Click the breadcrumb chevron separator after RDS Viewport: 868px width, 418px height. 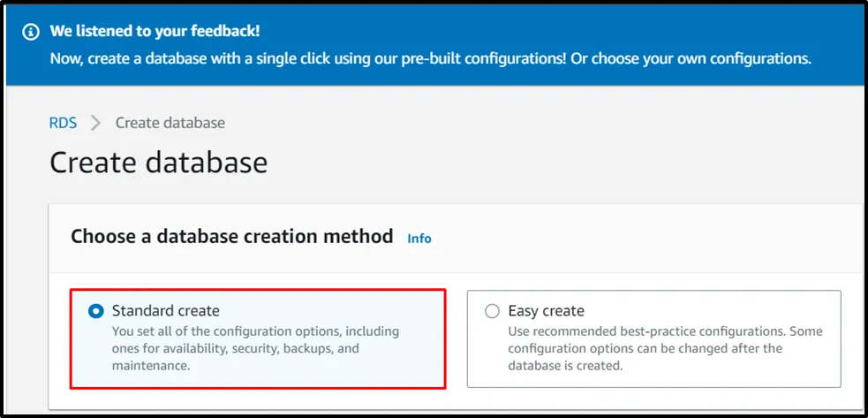(x=96, y=123)
